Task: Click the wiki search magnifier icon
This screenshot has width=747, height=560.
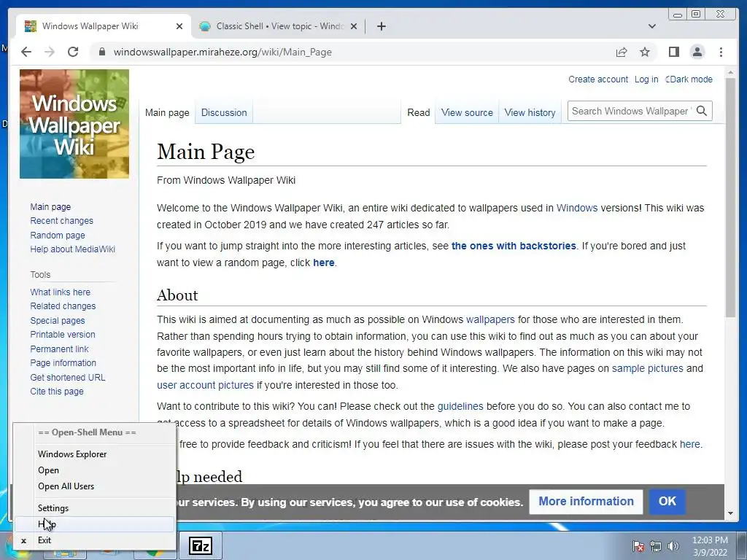Action: click(702, 111)
